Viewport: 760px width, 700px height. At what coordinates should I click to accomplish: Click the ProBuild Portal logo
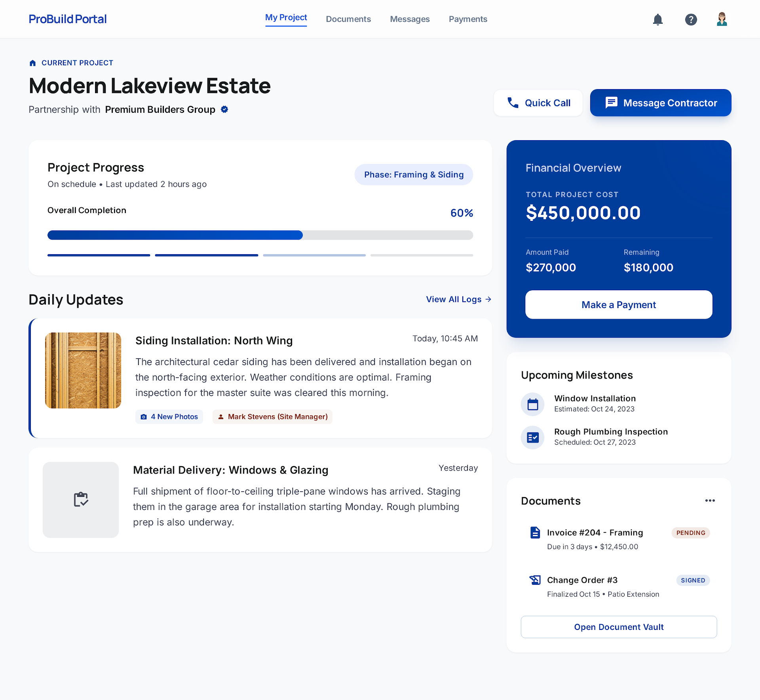point(68,19)
